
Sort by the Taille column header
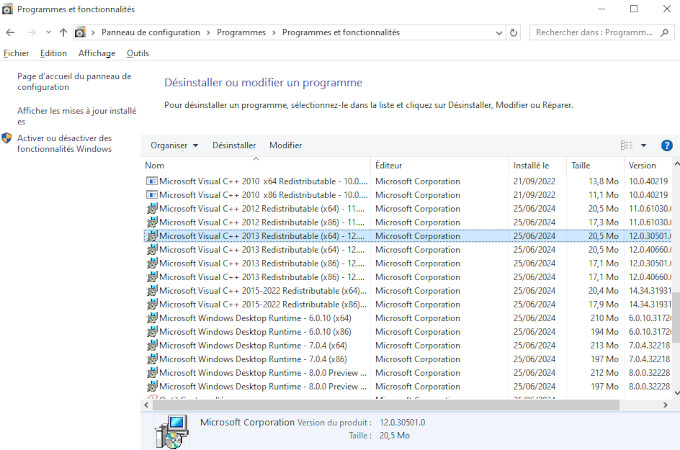(595, 165)
